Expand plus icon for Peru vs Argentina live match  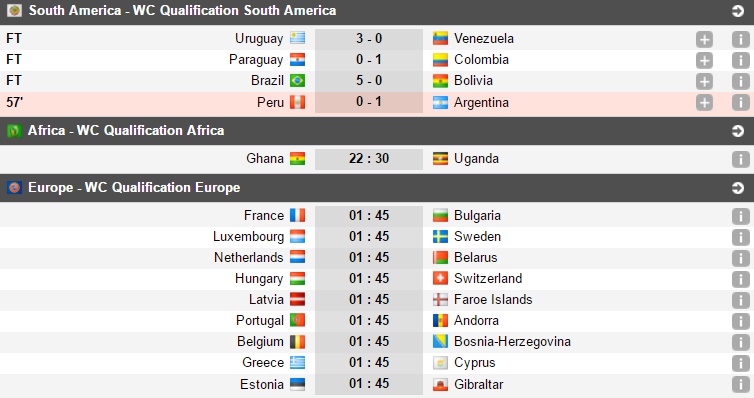pos(704,102)
